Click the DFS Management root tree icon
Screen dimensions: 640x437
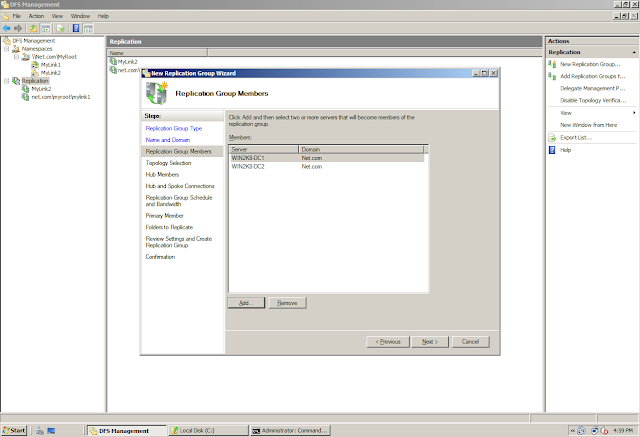pyautogui.click(x=6, y=40)
